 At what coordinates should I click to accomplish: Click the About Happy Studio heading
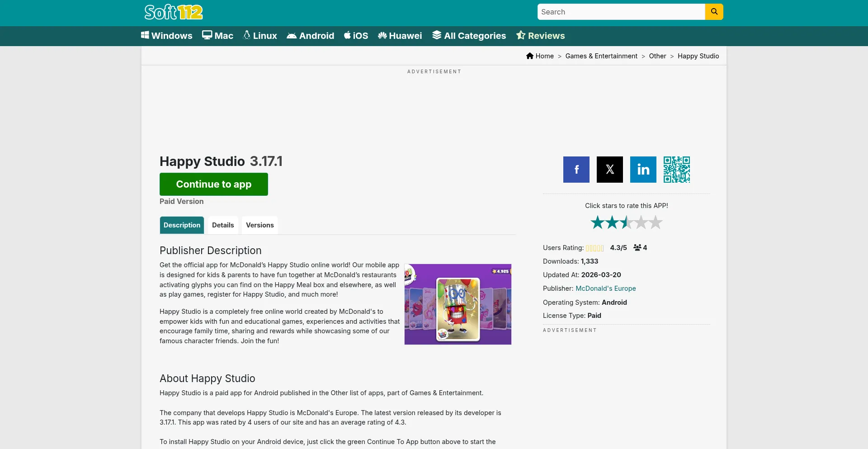[208, 378]
